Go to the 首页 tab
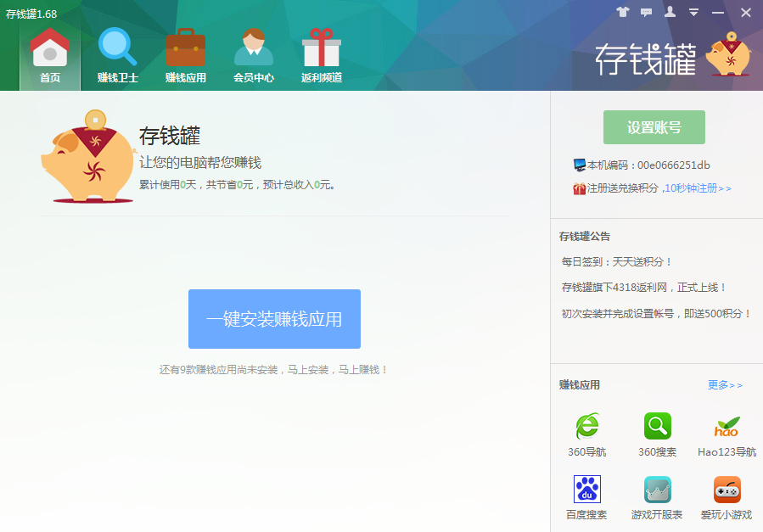Viewport: 763px width, 532px height. (49, 55)
